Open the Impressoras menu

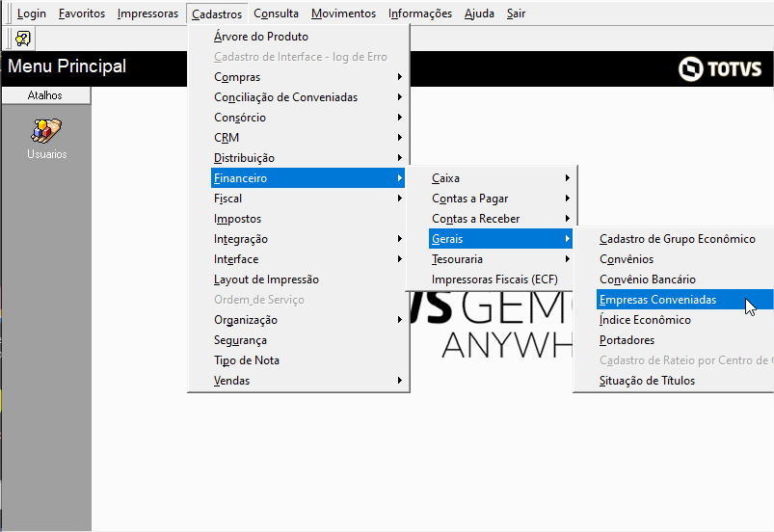(147, 13)
